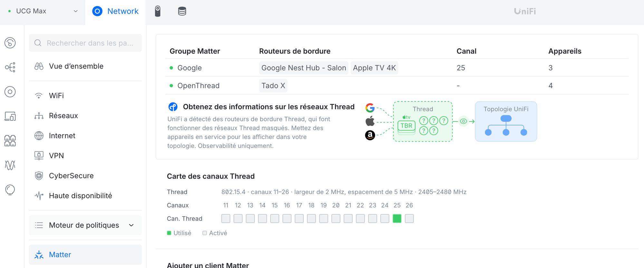Screen dimensions: 644x268
Task: Expand the Moteur de politiques section
Action: (x=85, y=225)
